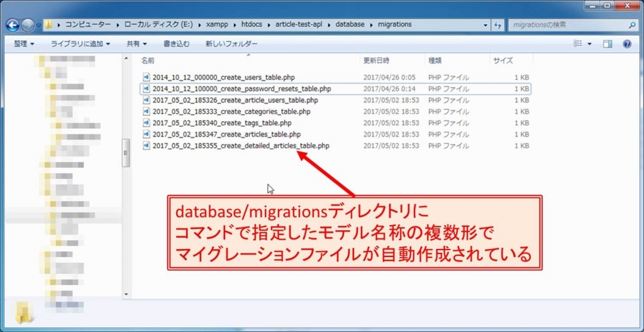Click the 新しいフォルダー button
The image size is (644, 332).
[231, 44]
